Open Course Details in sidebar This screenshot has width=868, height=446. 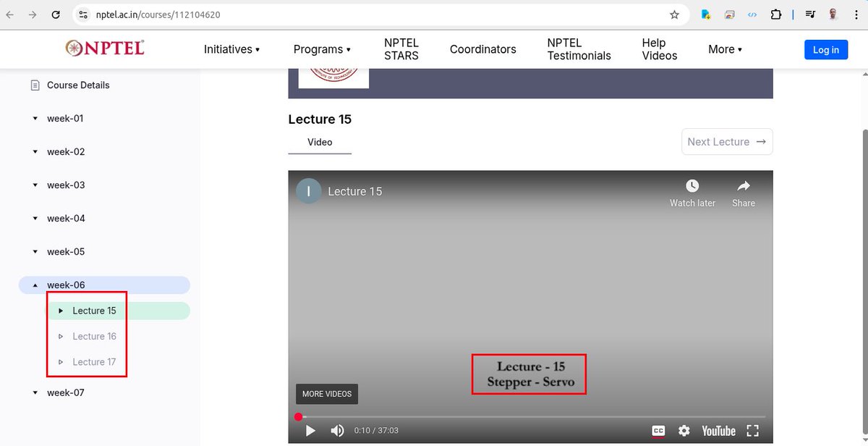click(78, 85)
